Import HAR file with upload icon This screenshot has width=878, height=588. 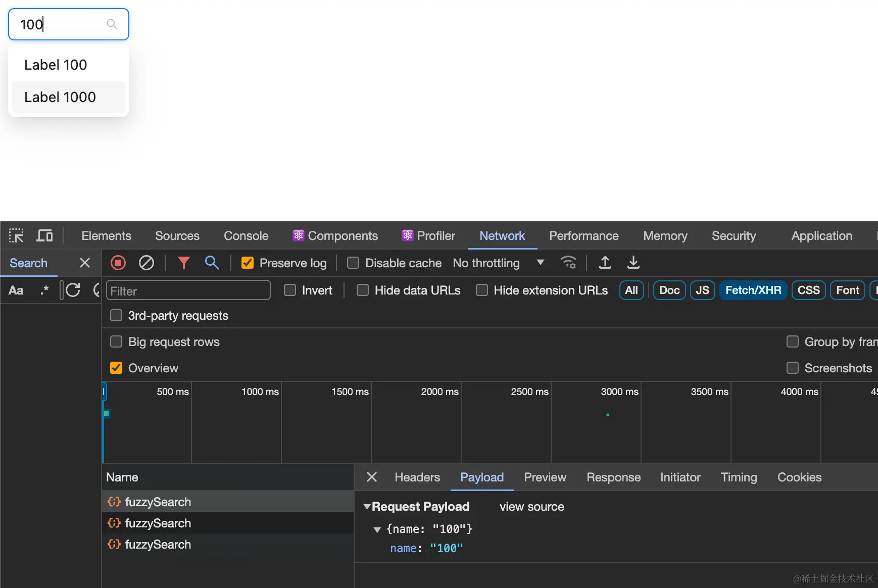coord(605,263)
